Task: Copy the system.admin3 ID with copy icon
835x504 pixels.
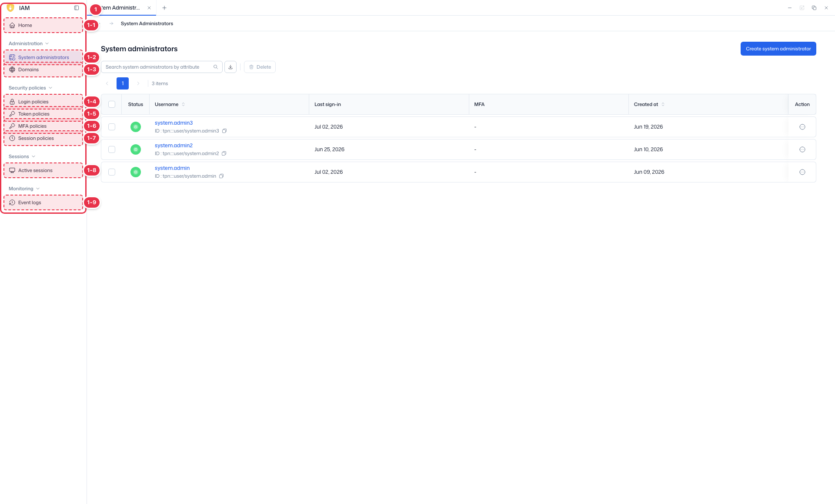Action: (224, 131)
